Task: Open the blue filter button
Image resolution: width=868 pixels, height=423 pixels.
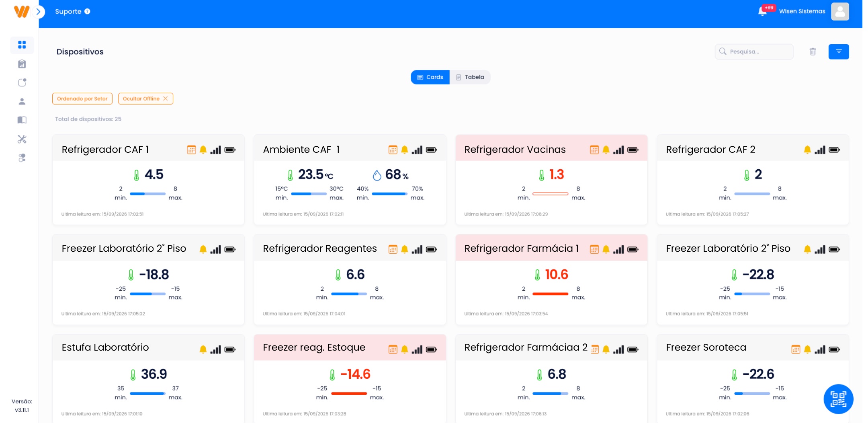Action: [839, 51]
